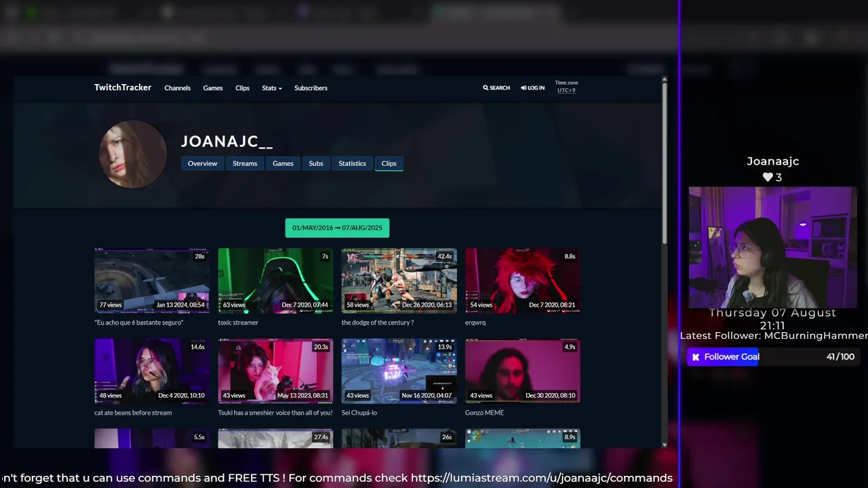Open the Channels menu item

(177, 88)
